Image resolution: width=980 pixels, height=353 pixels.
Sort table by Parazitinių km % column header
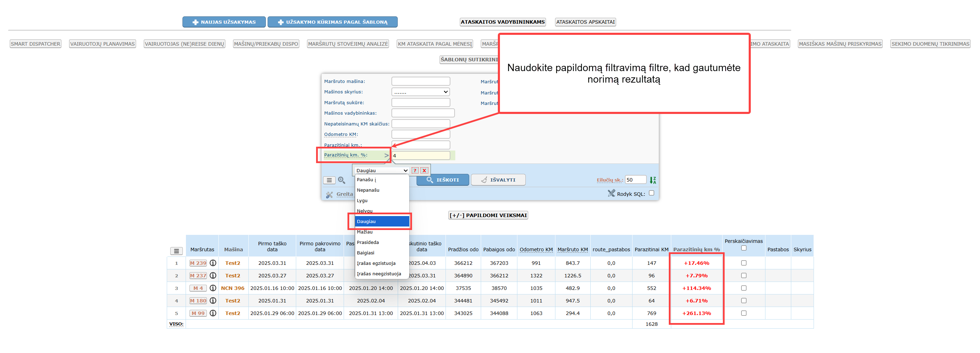tap(696, 250)
